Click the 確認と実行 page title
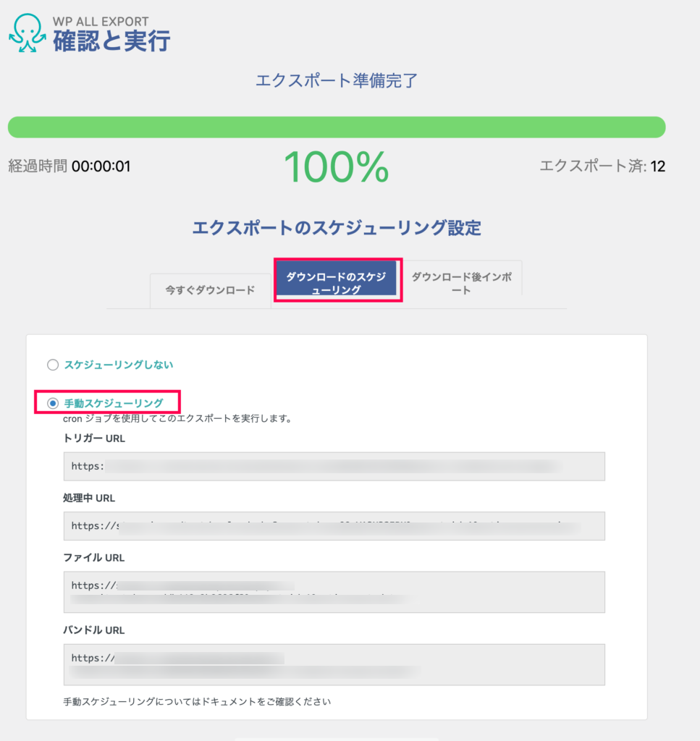Screen dimensions: 700x741 pyautogui.click(x=111, y=41)
